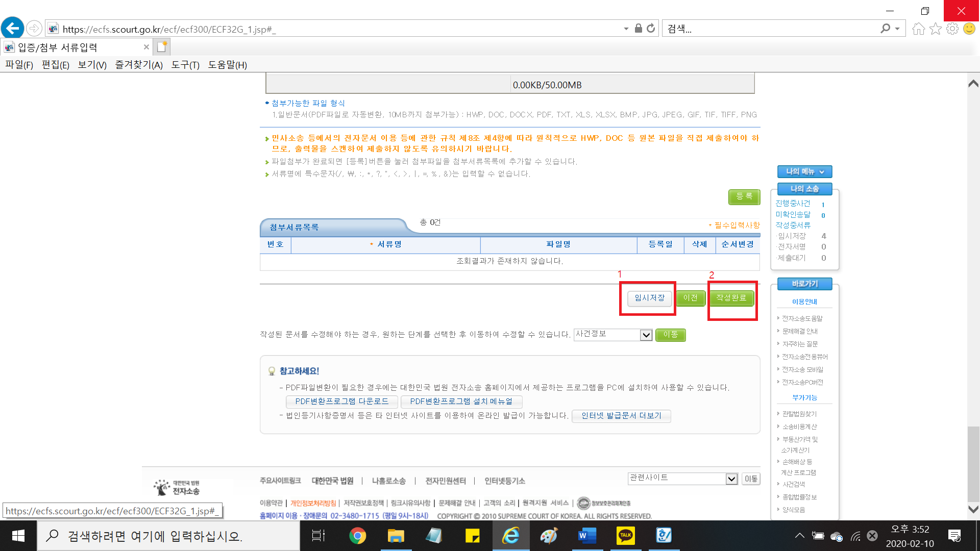The height and width of the screenshot is (551, 980).
Task: Open the 관련사이트 dropdown
Action: pos(731,479)
